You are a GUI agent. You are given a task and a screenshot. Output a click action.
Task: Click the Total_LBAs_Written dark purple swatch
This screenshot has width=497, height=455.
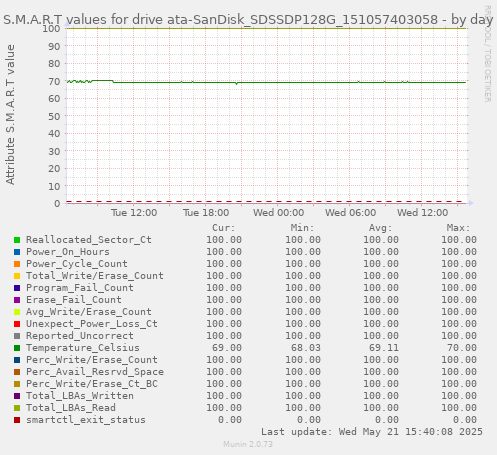[x=17, y=396]
